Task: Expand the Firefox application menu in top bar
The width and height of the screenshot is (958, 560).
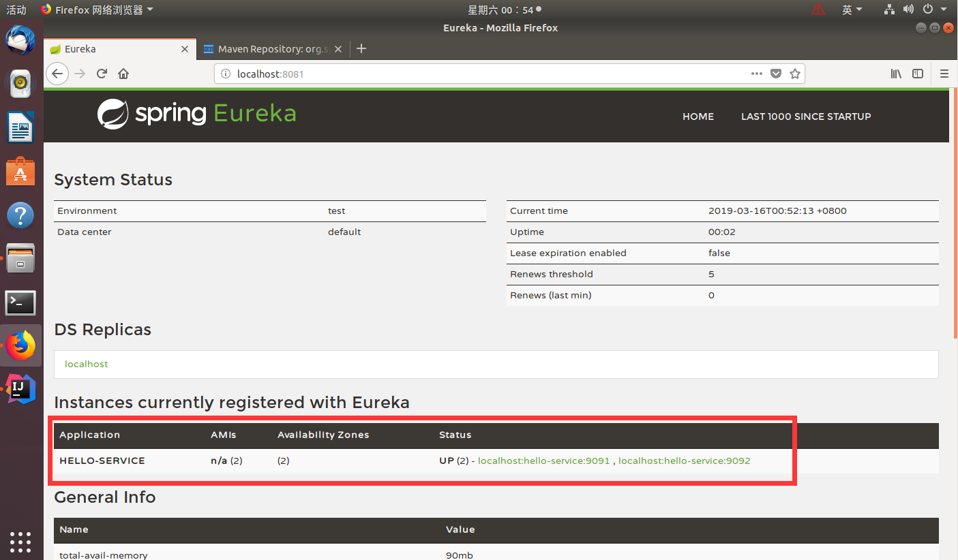Action: tap(96, 10)
